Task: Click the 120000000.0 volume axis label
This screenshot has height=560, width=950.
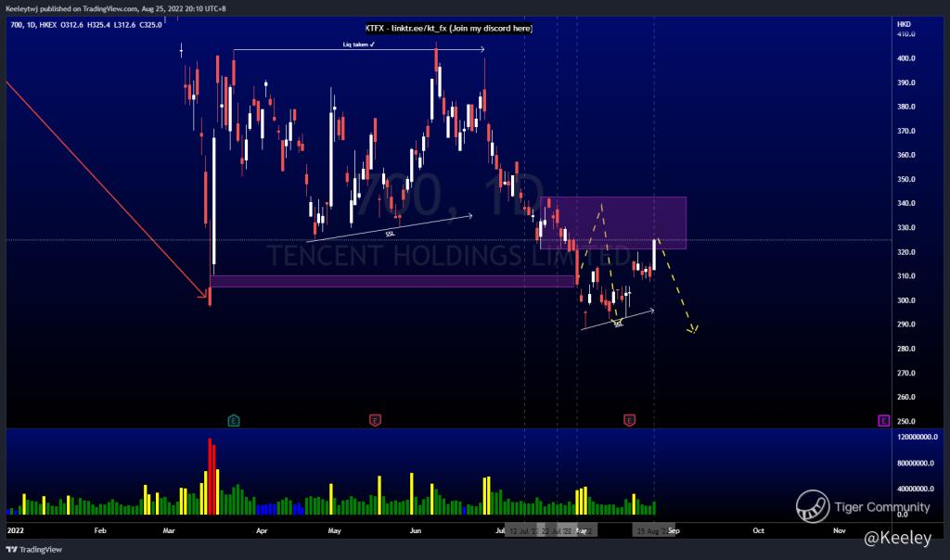Action: [918, 437]
